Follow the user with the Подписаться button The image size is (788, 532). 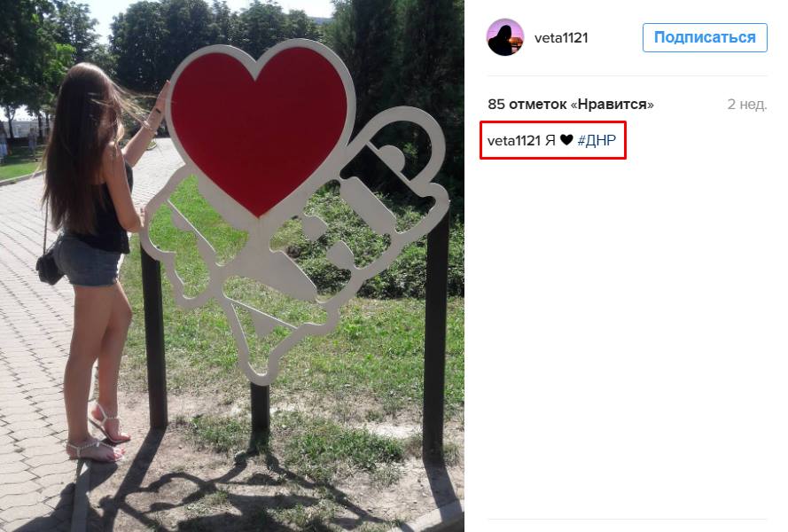[705, 38]
